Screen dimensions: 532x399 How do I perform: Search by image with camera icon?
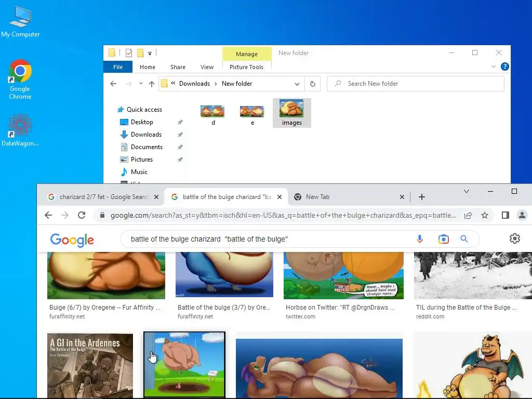(443, 239)
